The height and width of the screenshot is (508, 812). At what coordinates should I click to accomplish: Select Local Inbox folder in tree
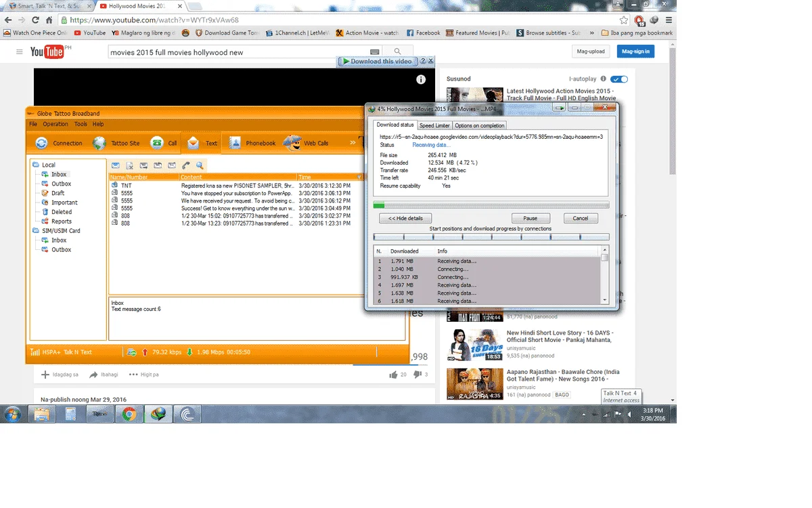59,174
